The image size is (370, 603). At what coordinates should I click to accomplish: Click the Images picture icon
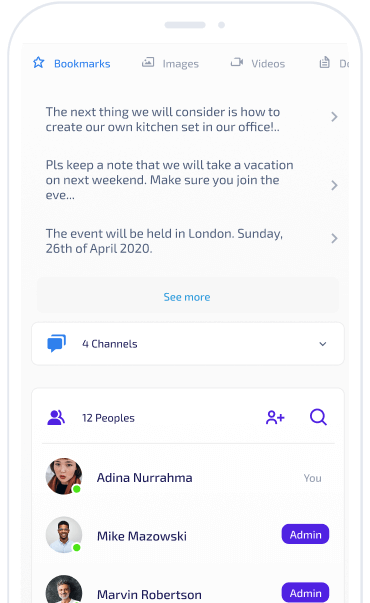[x=148, y=62]
